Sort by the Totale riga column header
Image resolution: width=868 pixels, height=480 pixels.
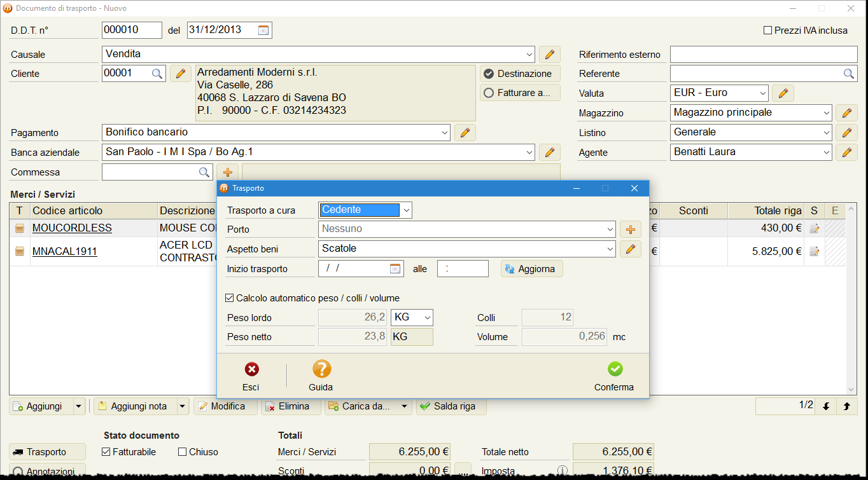tap(766, 211)
